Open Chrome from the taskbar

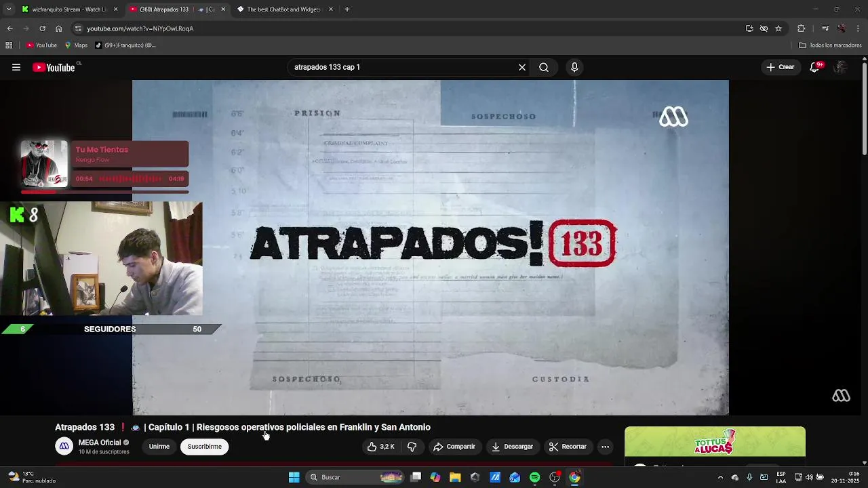(574, 477)
